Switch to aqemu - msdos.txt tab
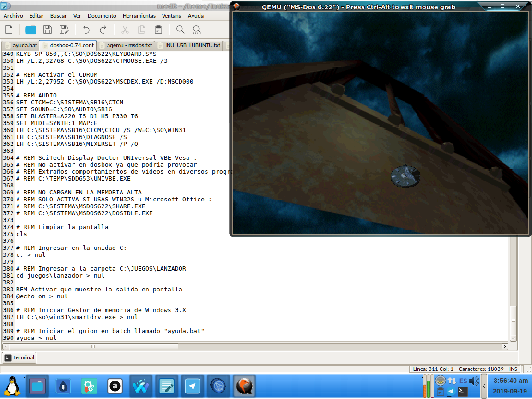532x399 pixels. (126, 45)
